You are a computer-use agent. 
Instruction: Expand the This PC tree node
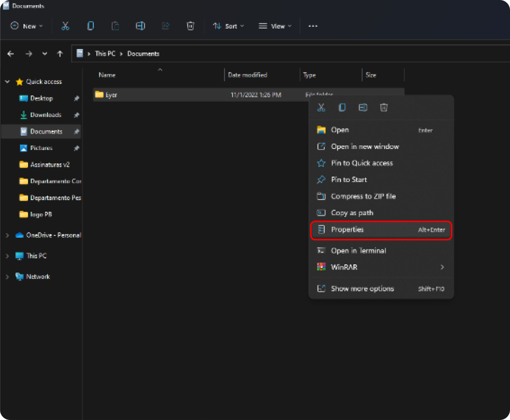click(7, 256)
